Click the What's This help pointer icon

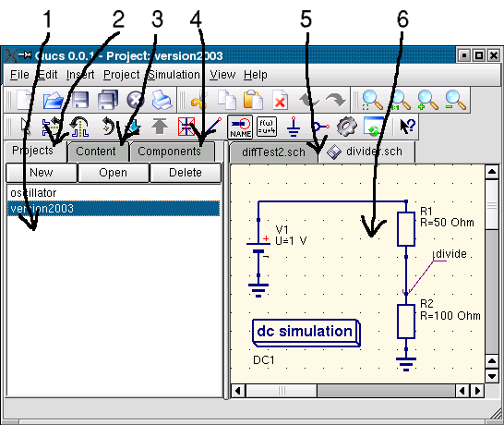tap(408, 127)
